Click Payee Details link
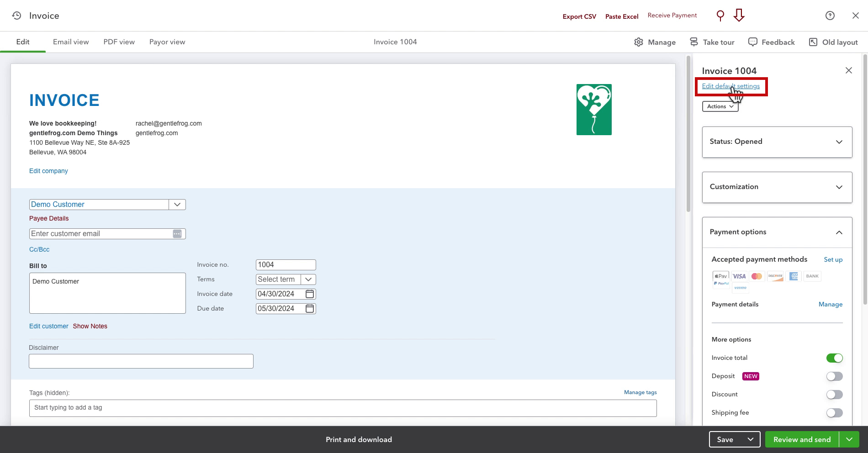The image size is (868, 453). [x=49, y=218]
